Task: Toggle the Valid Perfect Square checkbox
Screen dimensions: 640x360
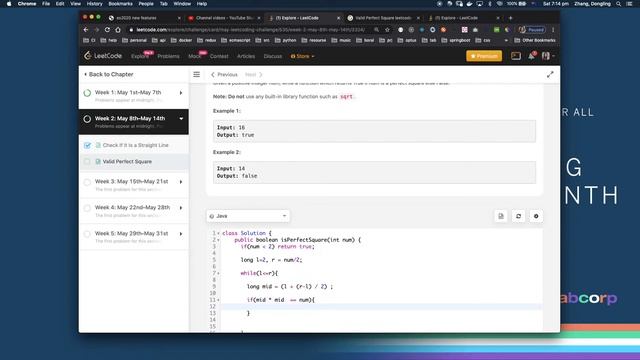Action: point(87,162)
